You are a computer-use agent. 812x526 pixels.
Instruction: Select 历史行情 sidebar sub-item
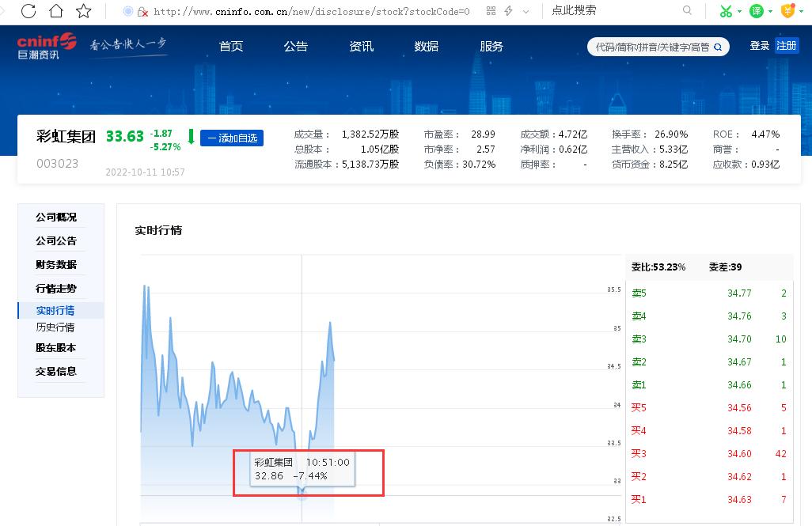55,327
